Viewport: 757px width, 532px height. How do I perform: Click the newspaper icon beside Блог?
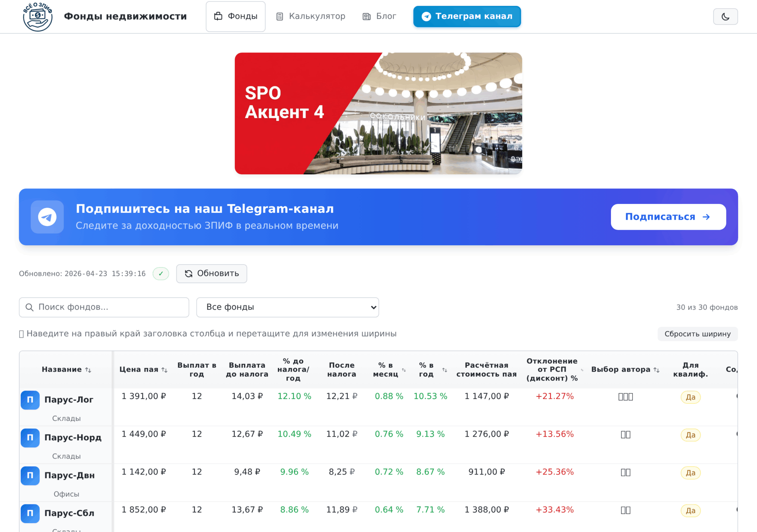[366, 17]
